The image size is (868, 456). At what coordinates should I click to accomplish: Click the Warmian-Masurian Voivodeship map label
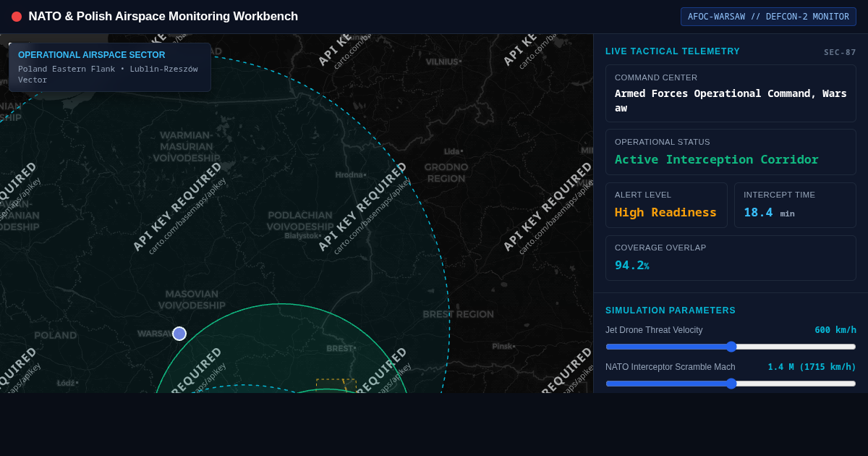click(187, 146)
